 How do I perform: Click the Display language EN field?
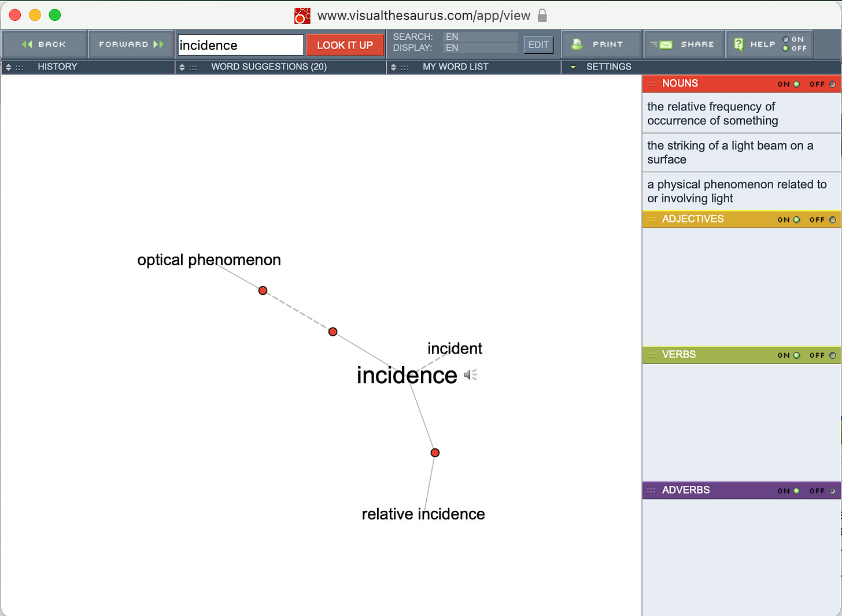(480, 48)
